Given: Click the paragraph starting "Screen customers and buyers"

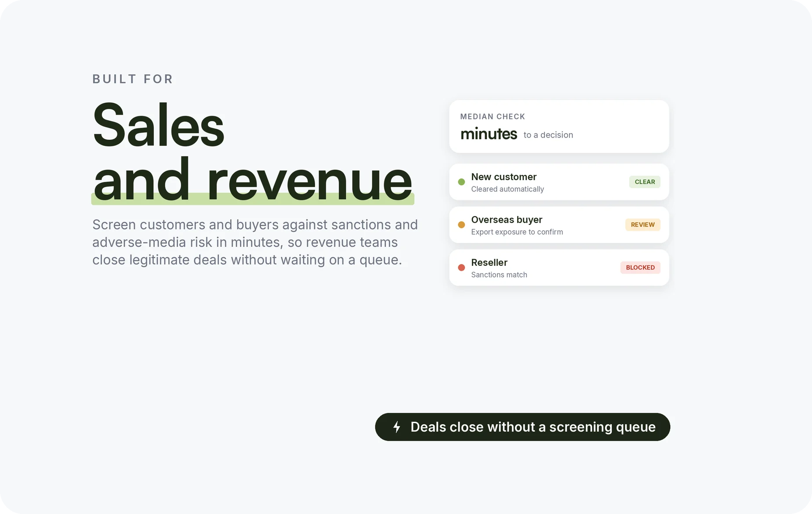Looking at the screenshot, I should point(255,242).
